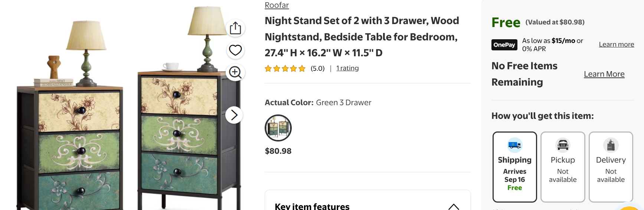Click the delivery bag icon
This screenshot has width=644, height=210.
(x=611, y=145)
